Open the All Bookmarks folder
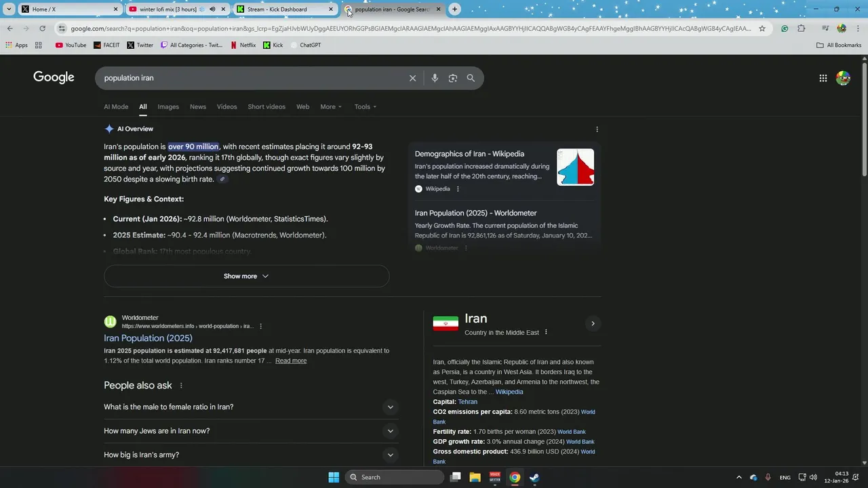 [x=839, y=45]
